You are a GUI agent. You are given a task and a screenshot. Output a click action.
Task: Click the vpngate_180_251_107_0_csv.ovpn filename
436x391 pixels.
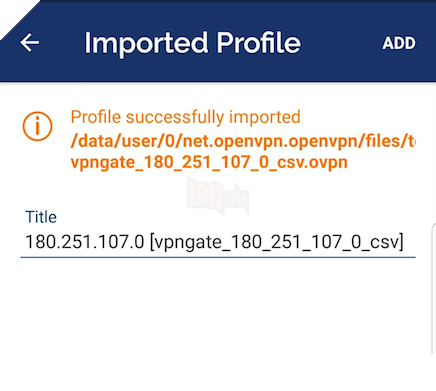pyautogui.click(x=209, y=162)
